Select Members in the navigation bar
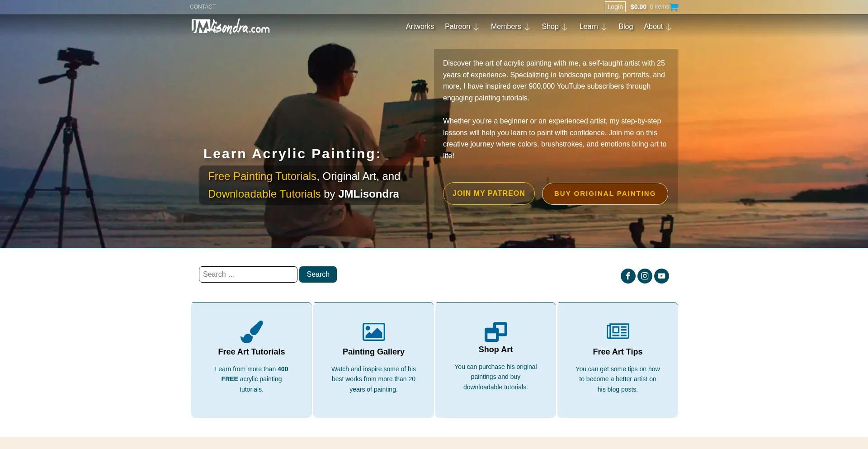Screen dimensions: 868x449 (506, 27)
